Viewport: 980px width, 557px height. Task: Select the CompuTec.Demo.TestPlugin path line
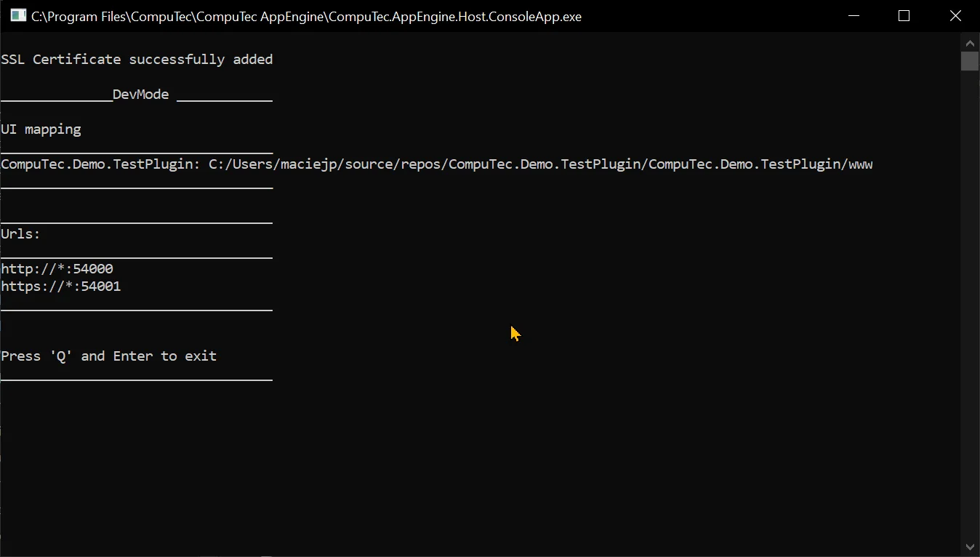coord(436,164)
